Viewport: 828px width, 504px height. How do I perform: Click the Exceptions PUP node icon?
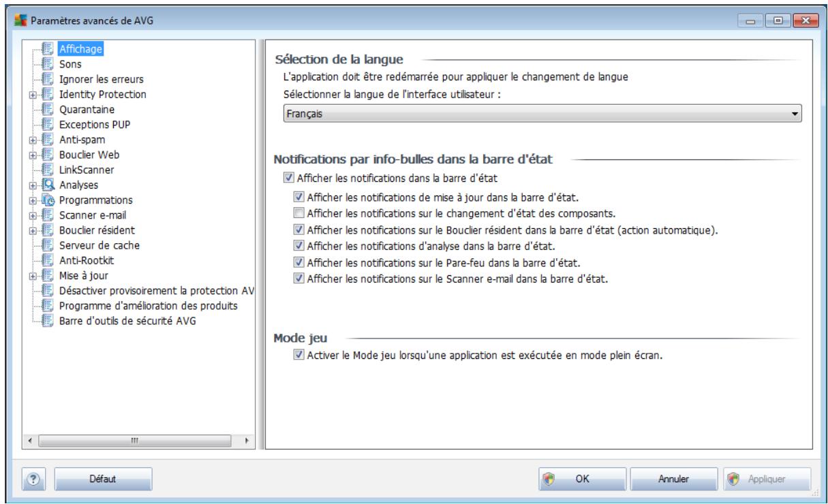point(46,124)
